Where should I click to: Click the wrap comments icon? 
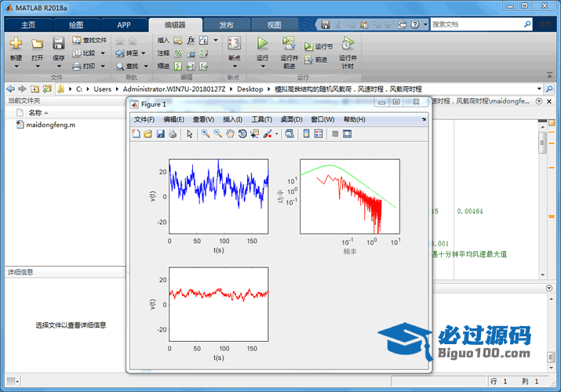click(203, 53)
